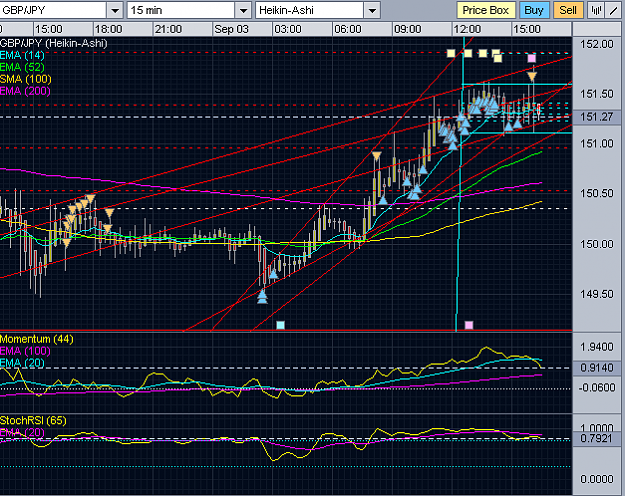Click the 18:00 time axis label
This screenshot has width=625, height=496.
click(108, 30)
